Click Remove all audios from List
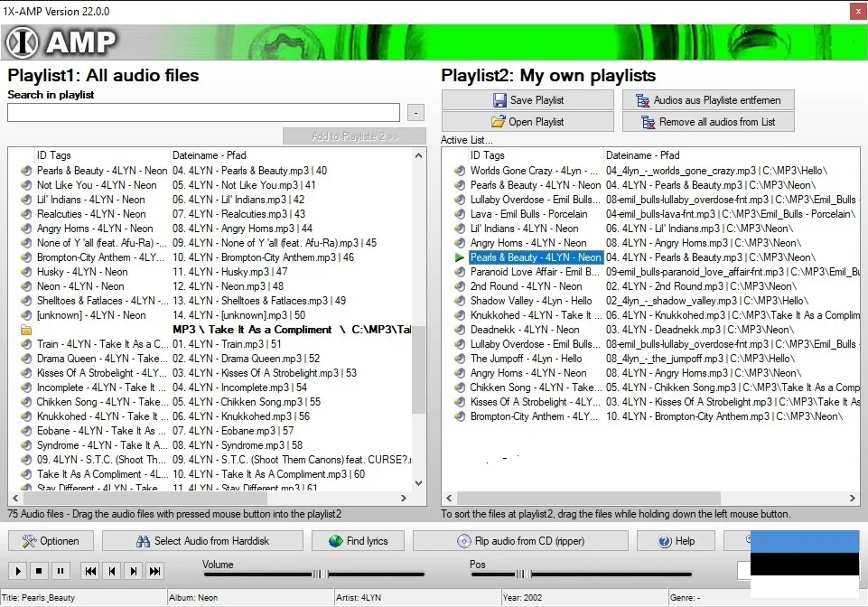This screenshot has width=868, height=607. pos(707,122)
